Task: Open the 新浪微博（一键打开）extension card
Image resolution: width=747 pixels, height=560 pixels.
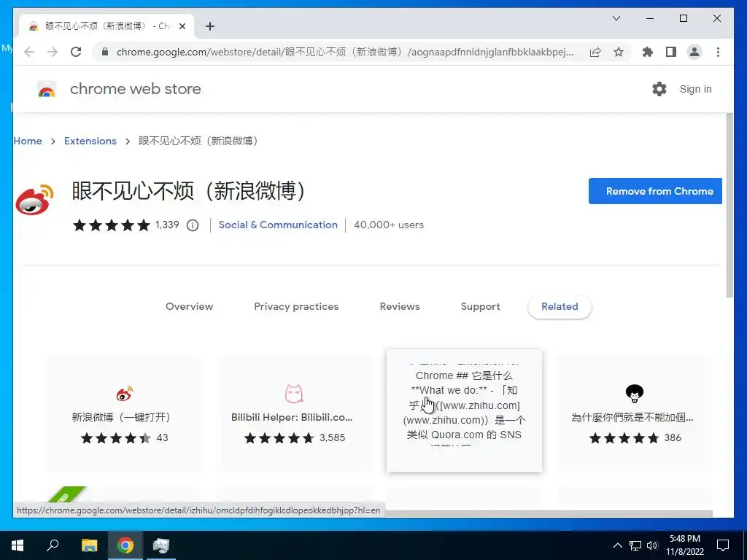Action: point(124,414)
